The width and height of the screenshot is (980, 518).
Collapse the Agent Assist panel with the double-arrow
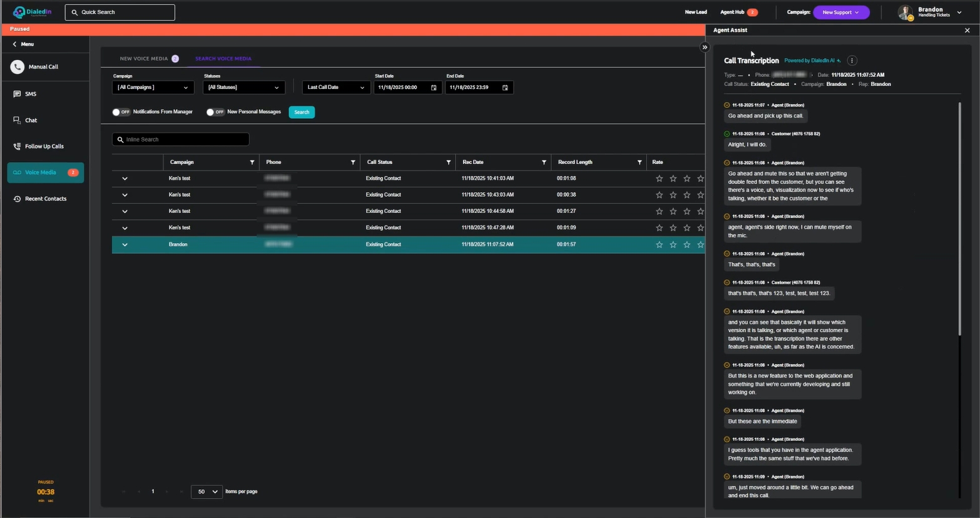click(x=705, y=48)
